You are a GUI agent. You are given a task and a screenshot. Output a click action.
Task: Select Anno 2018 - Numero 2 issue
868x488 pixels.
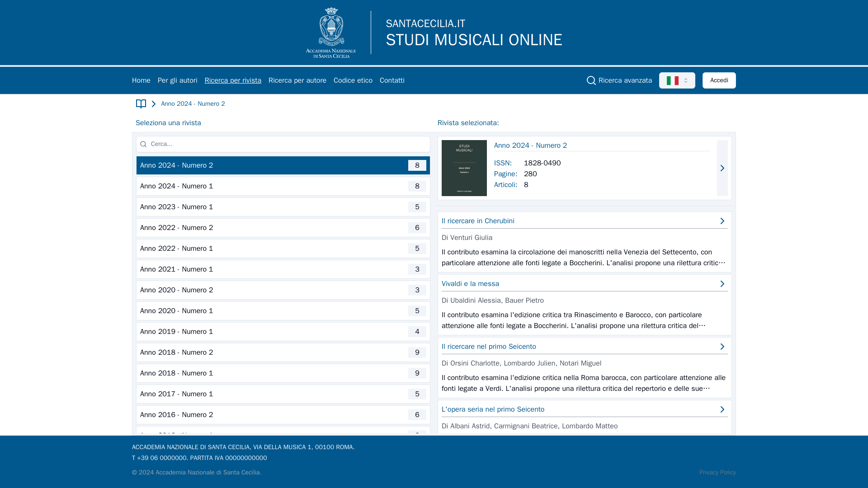pos(283,352)
